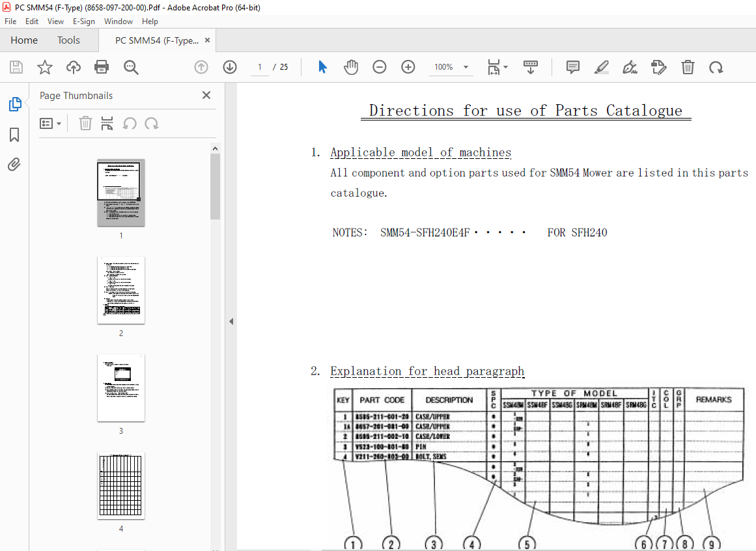The height and width of the screenshot is (551, 756).
Task: Click the 'REMARKS' table header
Action: [x=714, y=399]
